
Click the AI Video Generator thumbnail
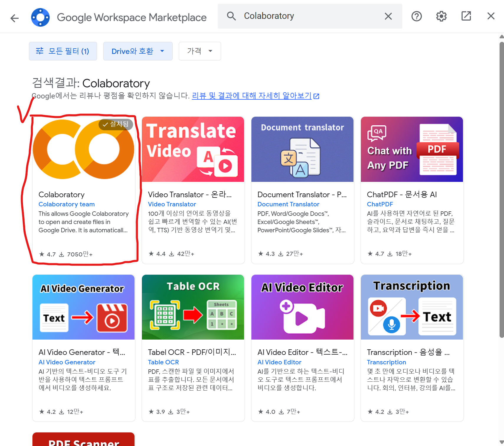pos(84,307)
